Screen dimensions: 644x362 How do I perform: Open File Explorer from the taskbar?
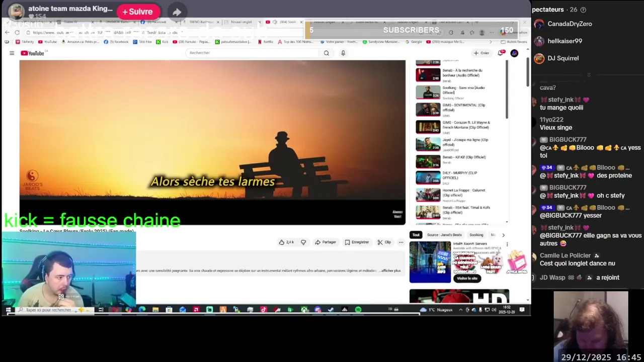coord(155,310)
